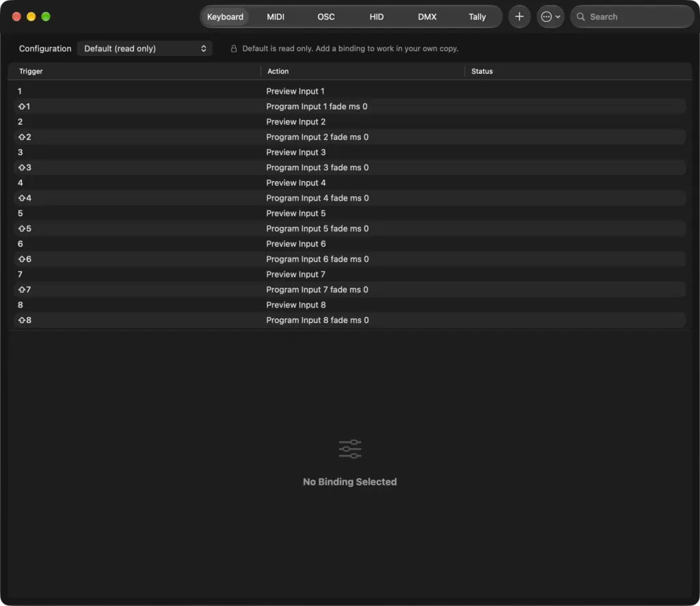Click the Shift+8 trigger cell
The width and height of the screenshot is (700, 606).
[x=25, y=320]
